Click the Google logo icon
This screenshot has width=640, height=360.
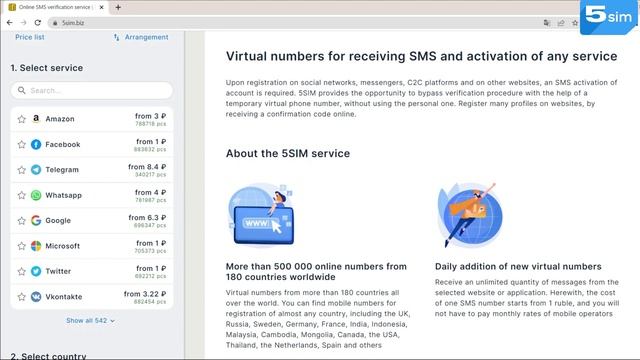[x=36, y=220]
